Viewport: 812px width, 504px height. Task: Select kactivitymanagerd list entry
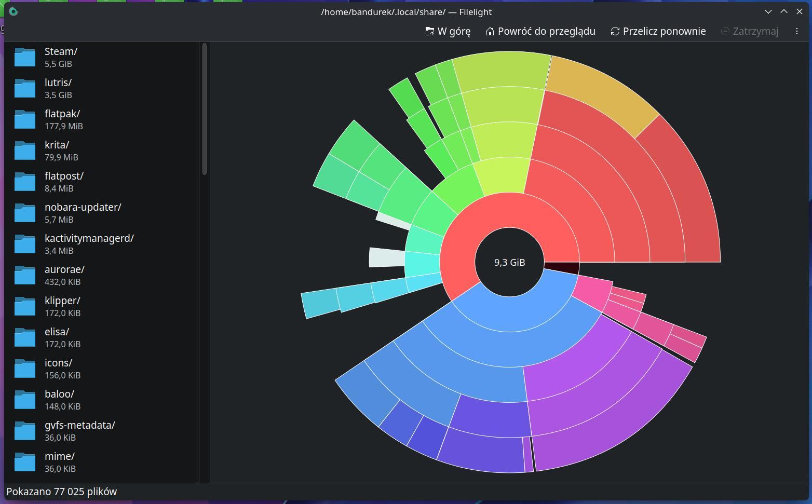pyautogui.click(x=89, y=244)
